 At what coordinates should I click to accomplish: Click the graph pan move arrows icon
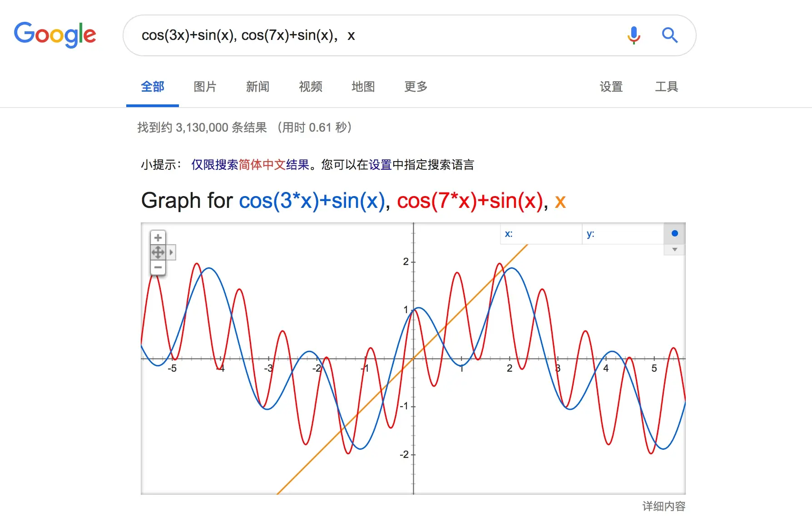158,252
